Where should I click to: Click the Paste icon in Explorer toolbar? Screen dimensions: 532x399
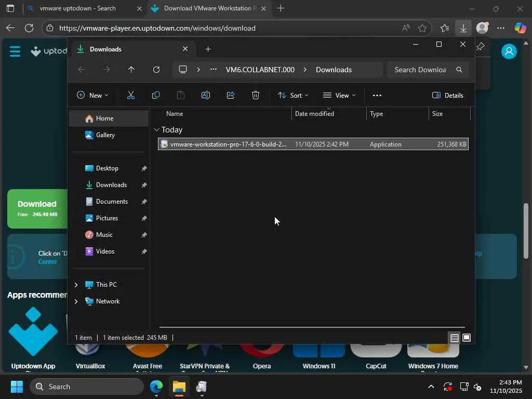coord(181,96)
